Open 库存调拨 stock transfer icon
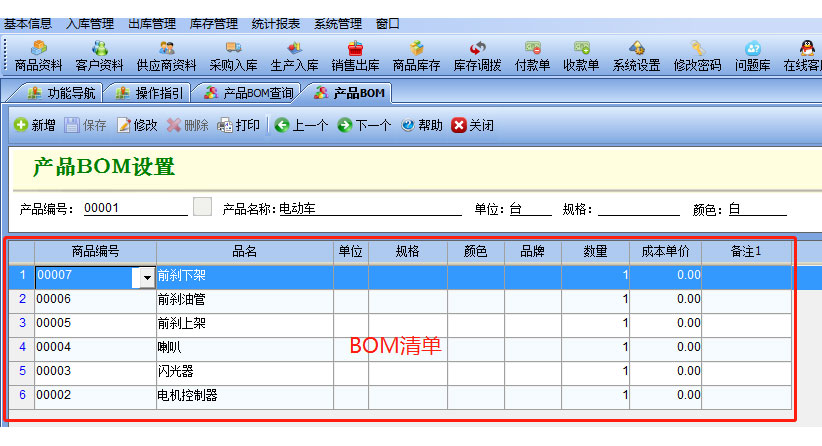 (477, 56)
